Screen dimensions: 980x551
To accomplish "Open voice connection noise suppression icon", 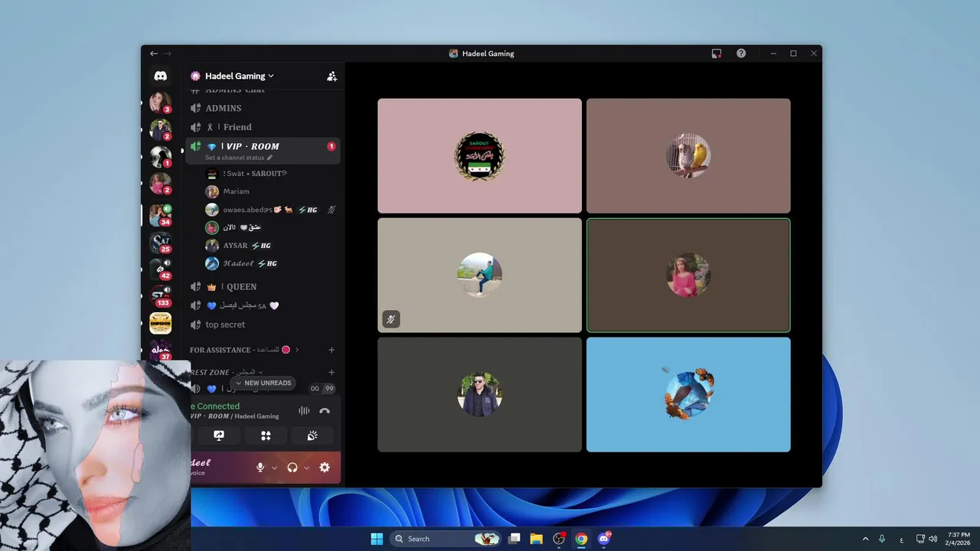I will click(x=304, y=411).
